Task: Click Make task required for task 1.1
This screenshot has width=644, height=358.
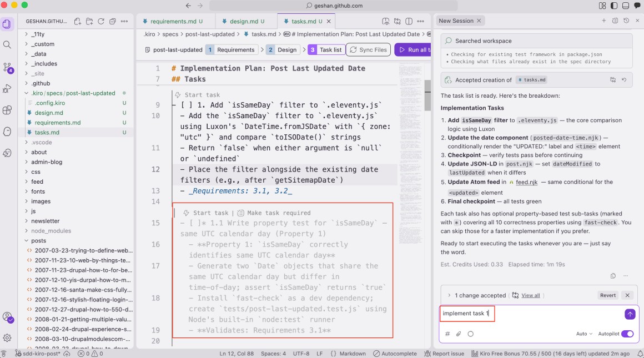Action: [x=274, y=213]
